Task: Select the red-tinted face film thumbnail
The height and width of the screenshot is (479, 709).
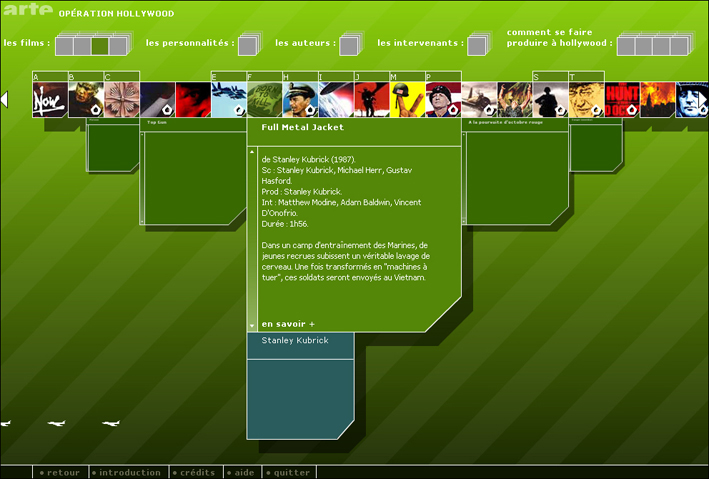Action: [193, 100]
